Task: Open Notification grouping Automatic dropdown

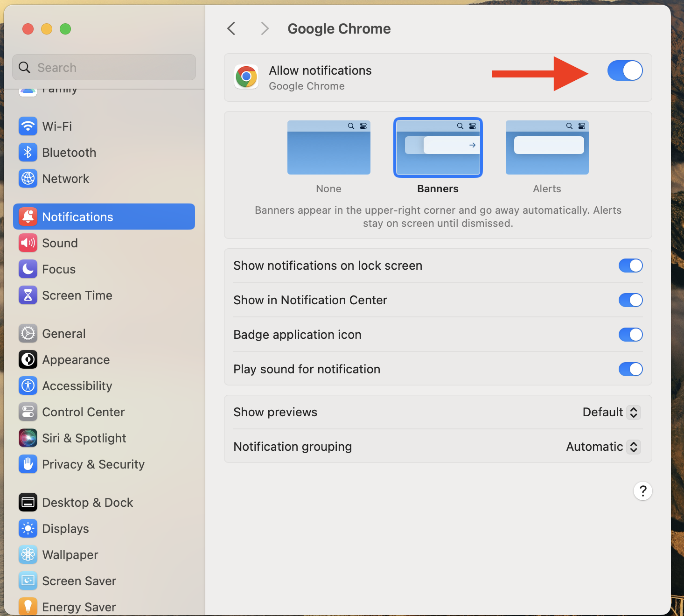Action: (603, 447)
